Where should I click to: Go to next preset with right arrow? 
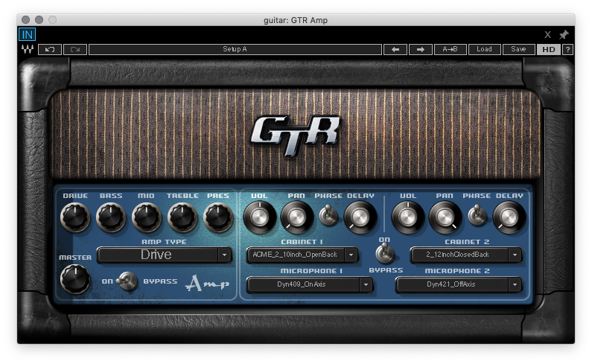[420, 49]
